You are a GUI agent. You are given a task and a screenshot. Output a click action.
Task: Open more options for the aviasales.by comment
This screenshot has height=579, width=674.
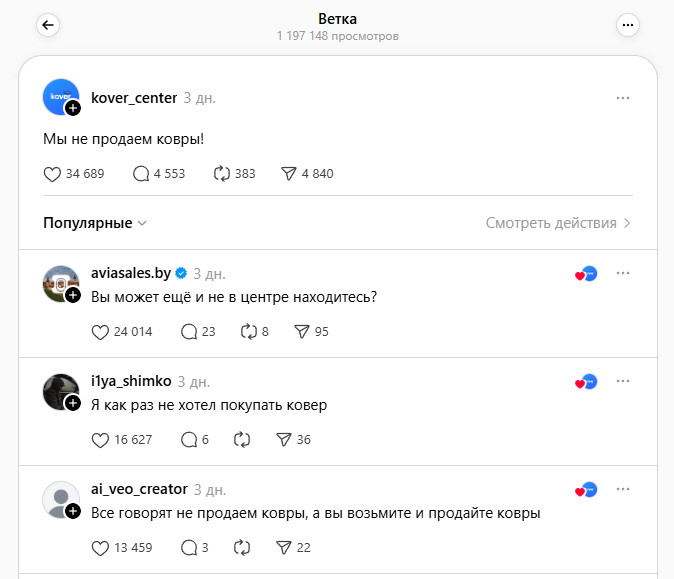pos(623,273)
